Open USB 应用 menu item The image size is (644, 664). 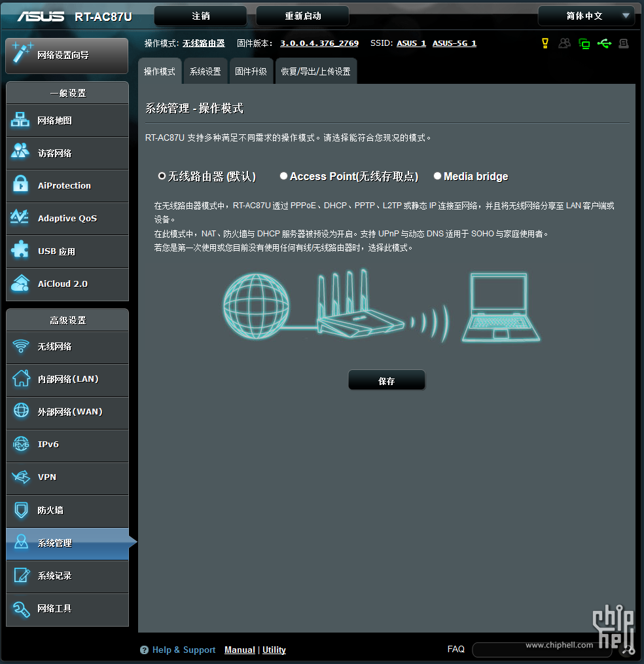(67, 251)
